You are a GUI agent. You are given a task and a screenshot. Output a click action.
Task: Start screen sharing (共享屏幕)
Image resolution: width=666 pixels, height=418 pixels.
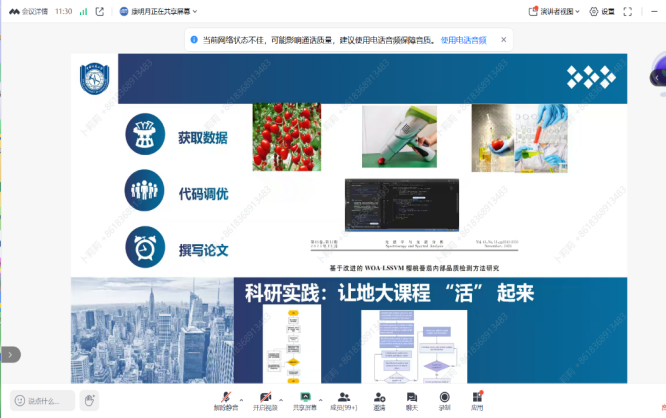pos(305,401)
